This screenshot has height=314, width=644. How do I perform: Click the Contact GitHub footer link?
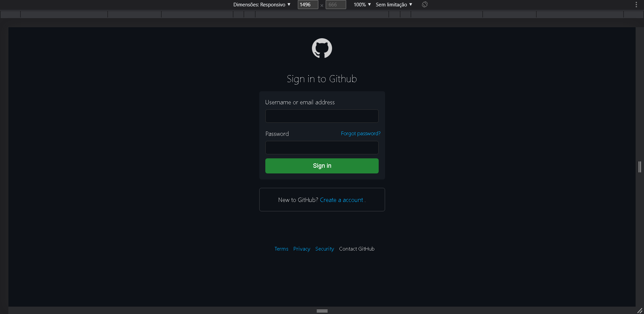click(357, 249)
